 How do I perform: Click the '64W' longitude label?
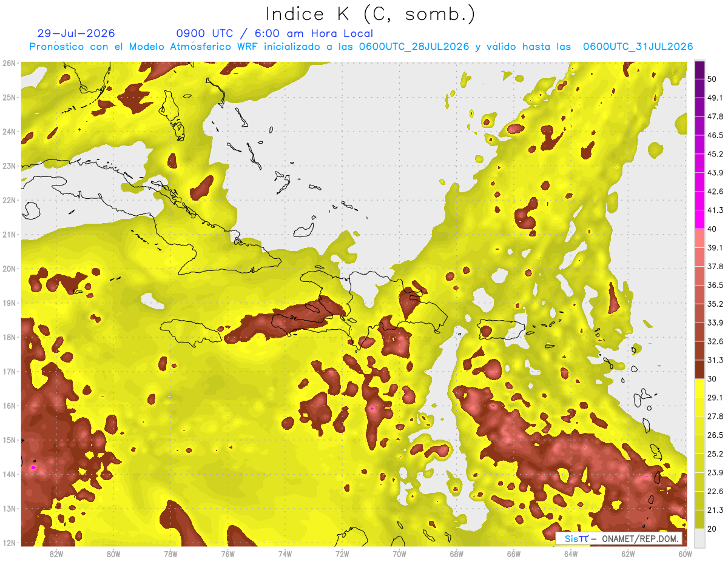tap(571, 554)
